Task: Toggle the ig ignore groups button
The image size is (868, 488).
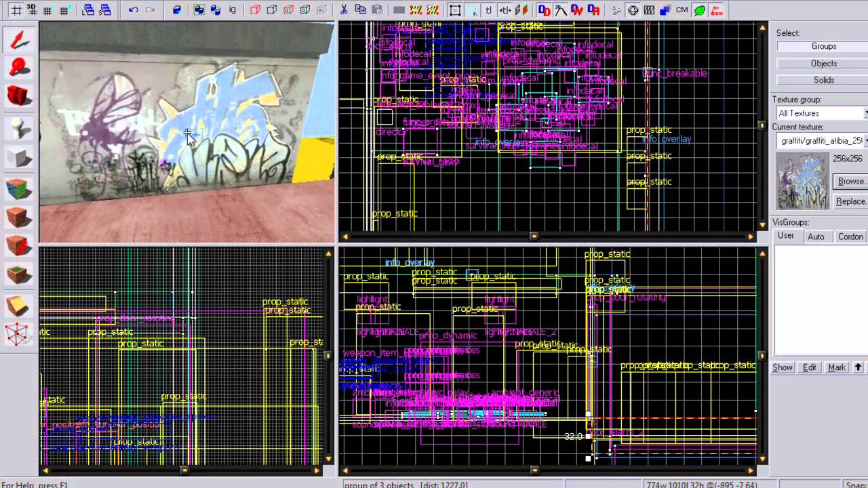Action: point(233,10)
